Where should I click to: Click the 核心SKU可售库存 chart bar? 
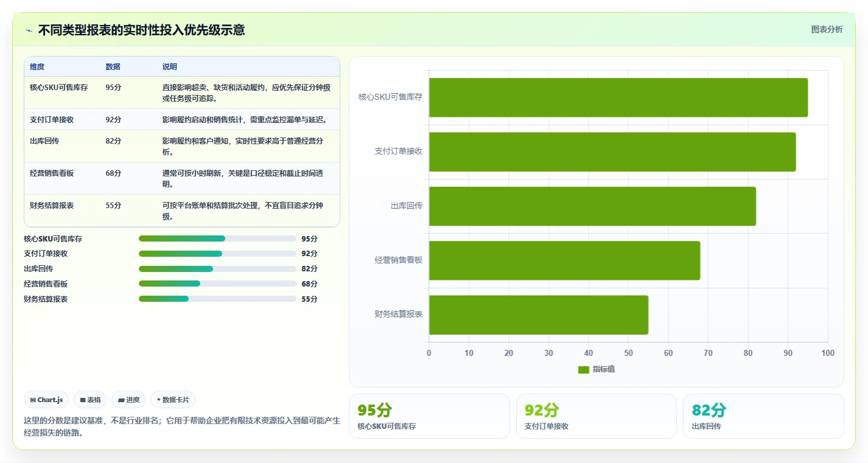tap(618, 97)
